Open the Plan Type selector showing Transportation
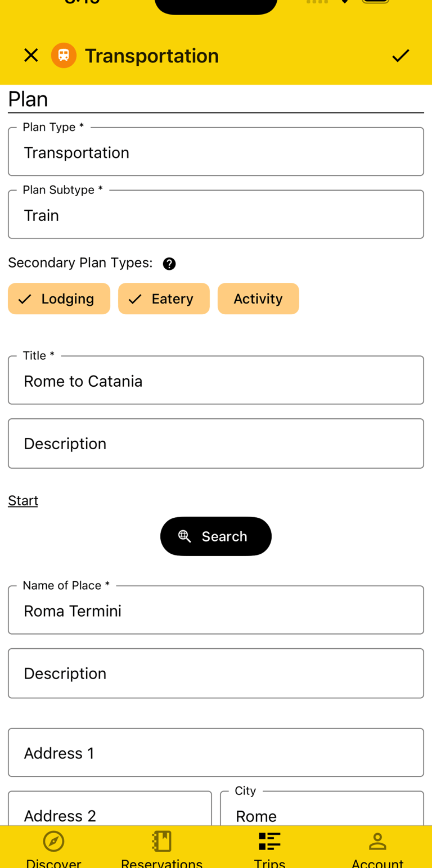 coord(216,152)
